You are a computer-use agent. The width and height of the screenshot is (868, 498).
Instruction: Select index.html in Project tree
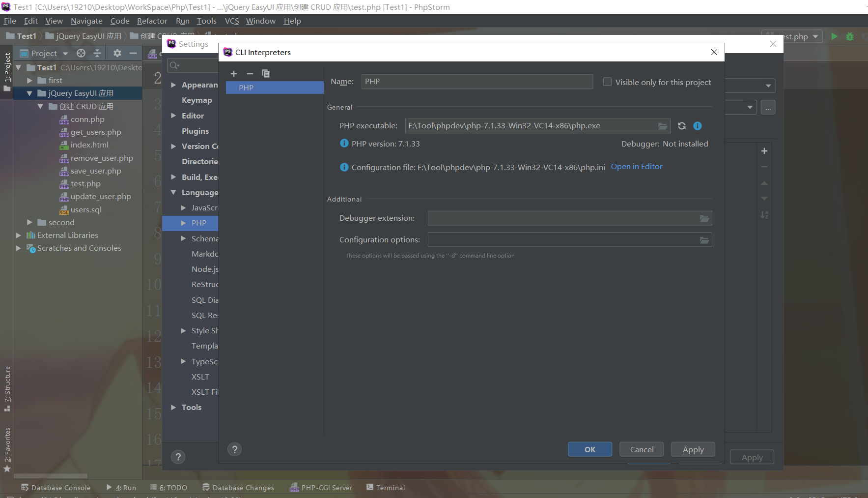[89, 145]
